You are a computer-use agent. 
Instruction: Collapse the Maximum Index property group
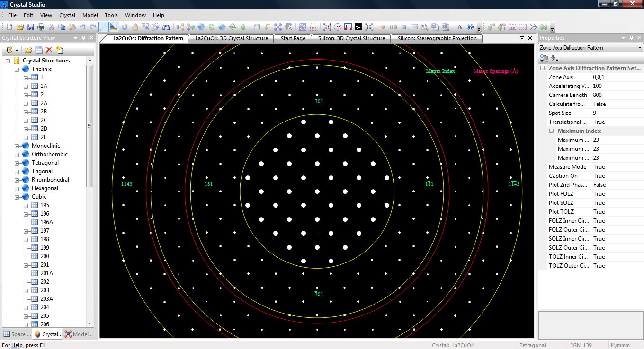pyautogui.click(x=551, y=131)
